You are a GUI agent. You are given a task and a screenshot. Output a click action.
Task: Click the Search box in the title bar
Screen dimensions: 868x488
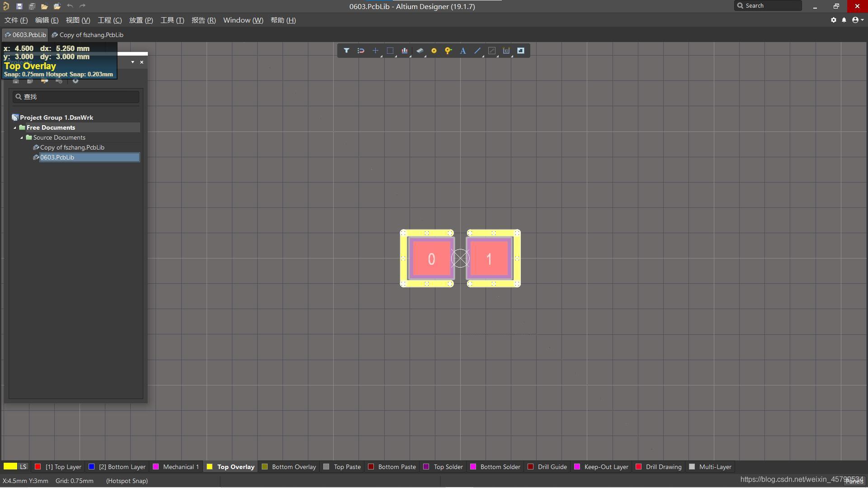click(768, 6)
